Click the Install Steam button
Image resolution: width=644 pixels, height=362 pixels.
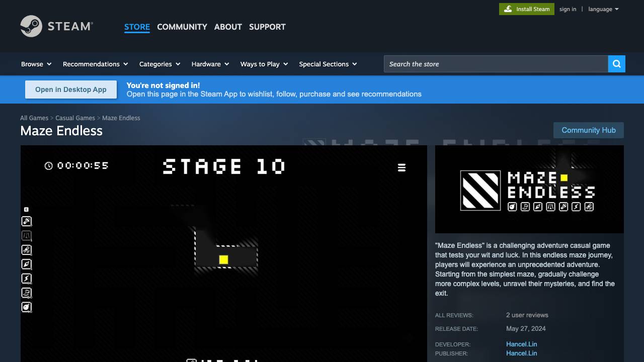(x=527, y=9)
